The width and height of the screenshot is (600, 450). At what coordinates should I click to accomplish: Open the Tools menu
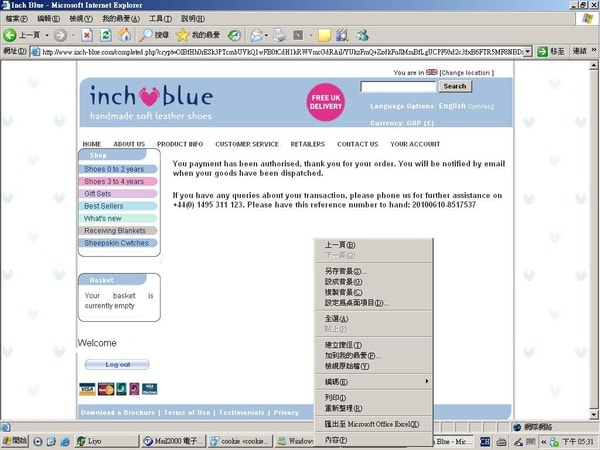tap(160, 18)
